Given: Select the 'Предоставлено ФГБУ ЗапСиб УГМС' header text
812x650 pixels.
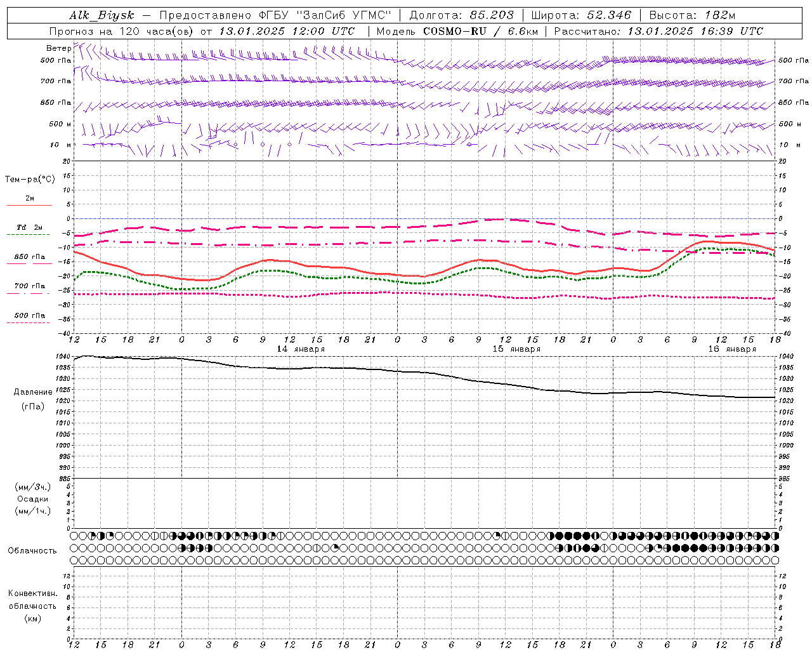Looking at the screenshot, I should click(x=277, y=15).
